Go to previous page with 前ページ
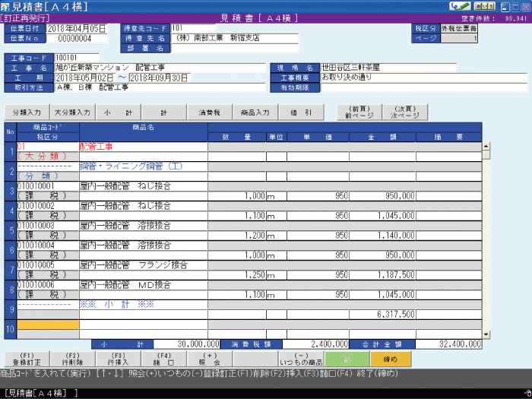This screenshot has width=532, height=399. click(x=359, y=112)
